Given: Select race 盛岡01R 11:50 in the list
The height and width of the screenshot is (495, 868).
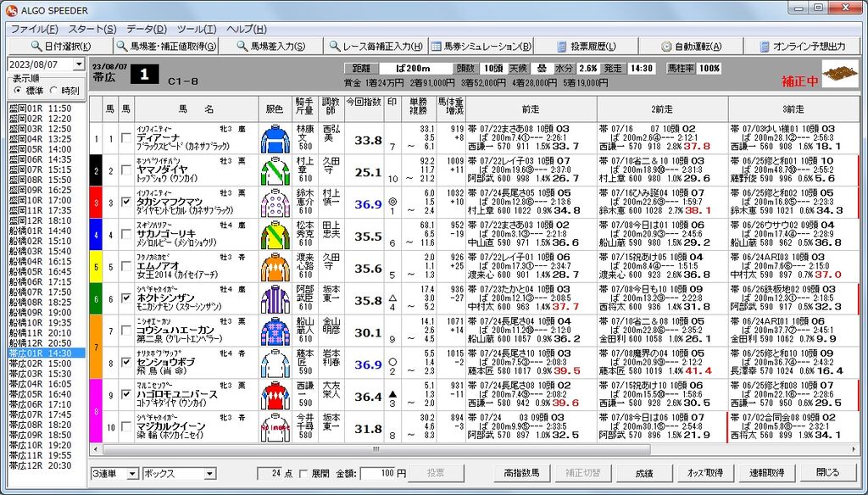Looking at the screenshot, I should pyautogui.click(x=47, y=108).
